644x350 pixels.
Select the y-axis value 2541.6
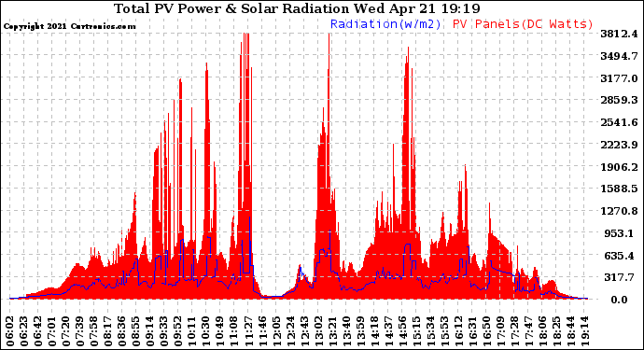pos(619,122)
